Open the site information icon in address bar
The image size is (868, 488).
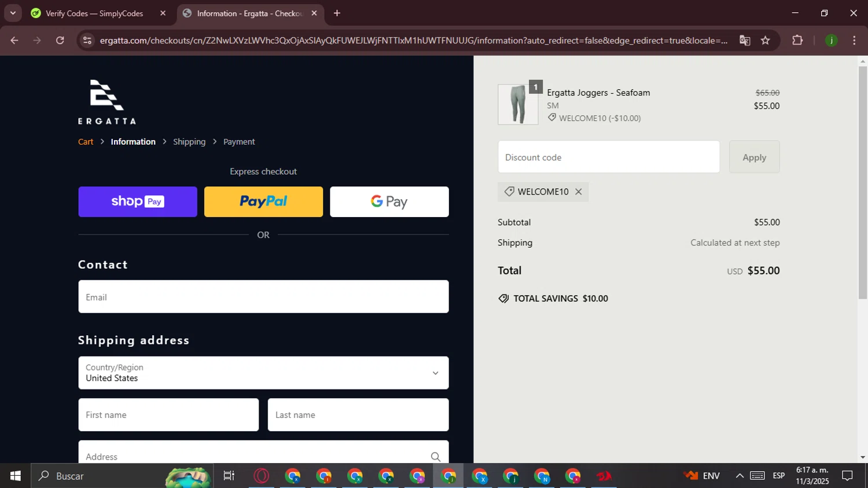click(x=87, y=41)
